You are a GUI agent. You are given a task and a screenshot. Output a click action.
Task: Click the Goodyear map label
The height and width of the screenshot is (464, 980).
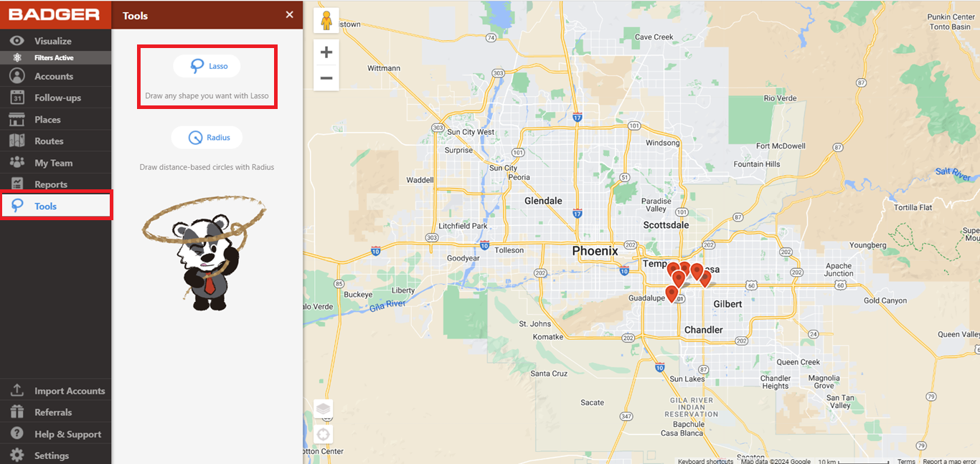(x=463, y=258)
